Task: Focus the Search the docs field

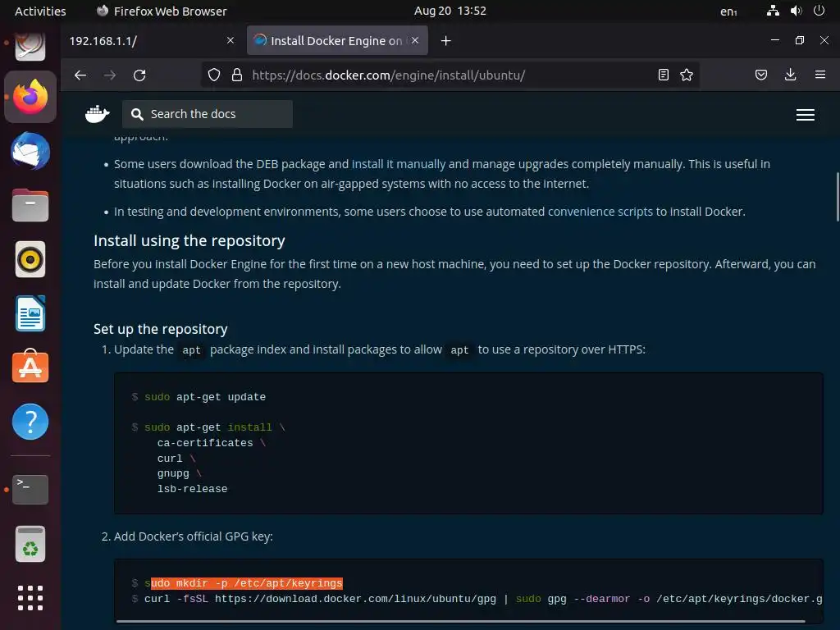Action: (208, 114)
